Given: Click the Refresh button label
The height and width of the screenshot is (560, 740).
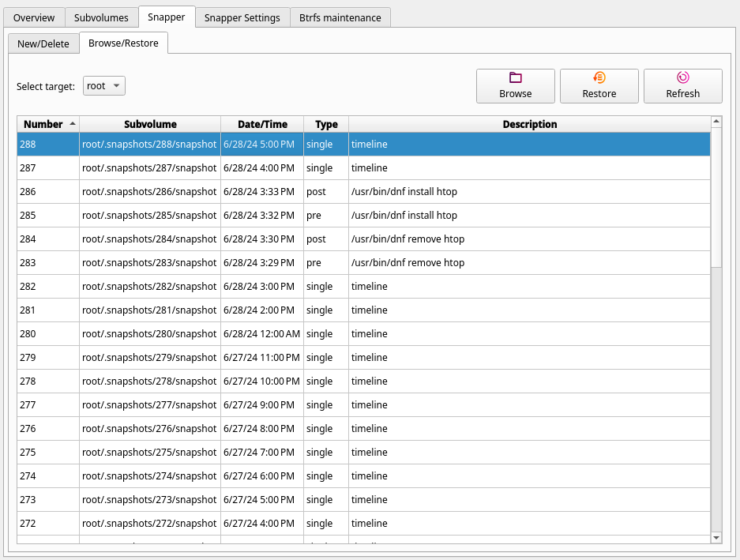Looking at the screenshot, I should 683,93.
